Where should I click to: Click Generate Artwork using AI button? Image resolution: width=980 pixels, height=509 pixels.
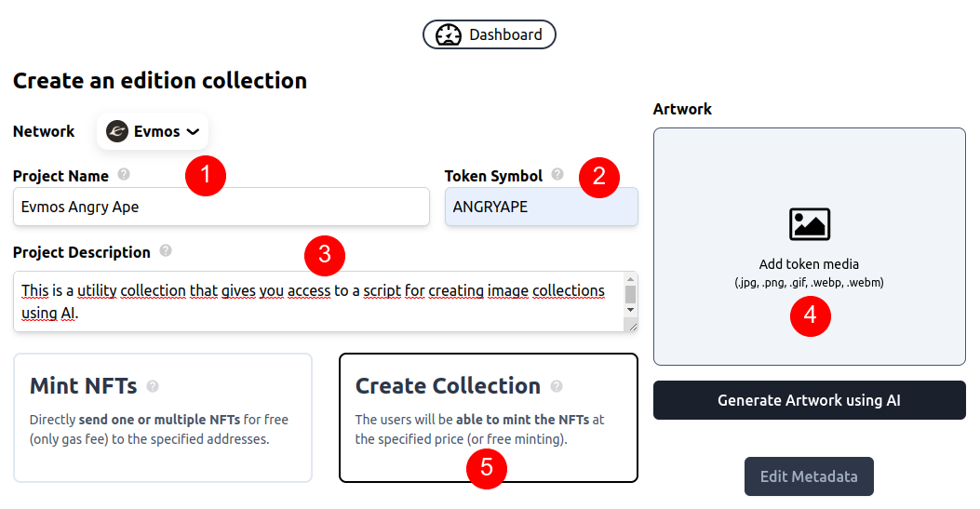[x=810, y=400]
